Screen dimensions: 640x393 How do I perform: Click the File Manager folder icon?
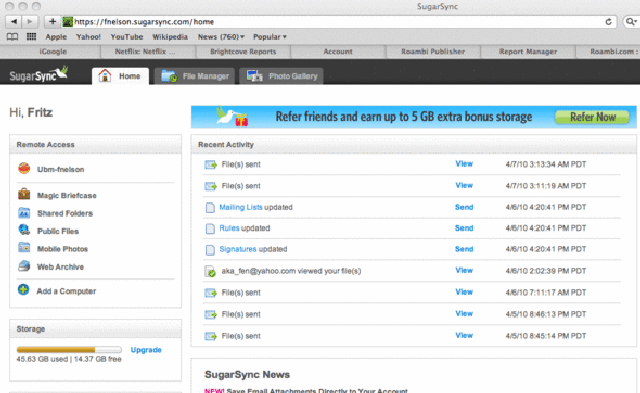click(169, 76)
